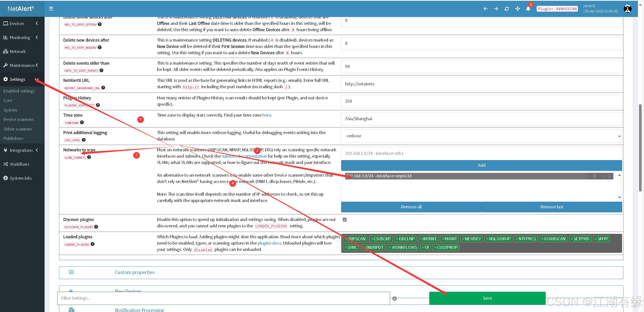Open help icon beside SCAN_SUBNETS

[x=89, y=157]
